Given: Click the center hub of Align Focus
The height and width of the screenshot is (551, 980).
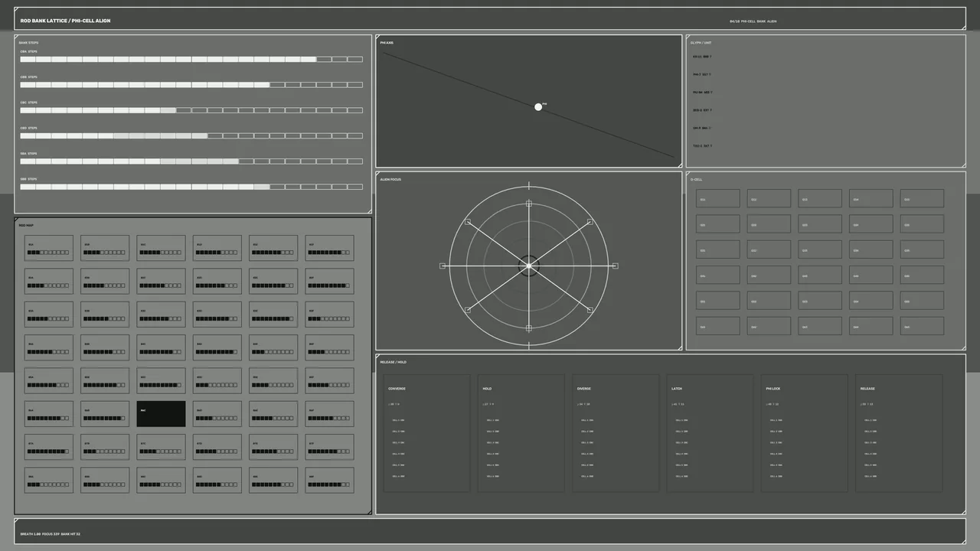Looking at the screenshot, I should (x=528, y=266).
